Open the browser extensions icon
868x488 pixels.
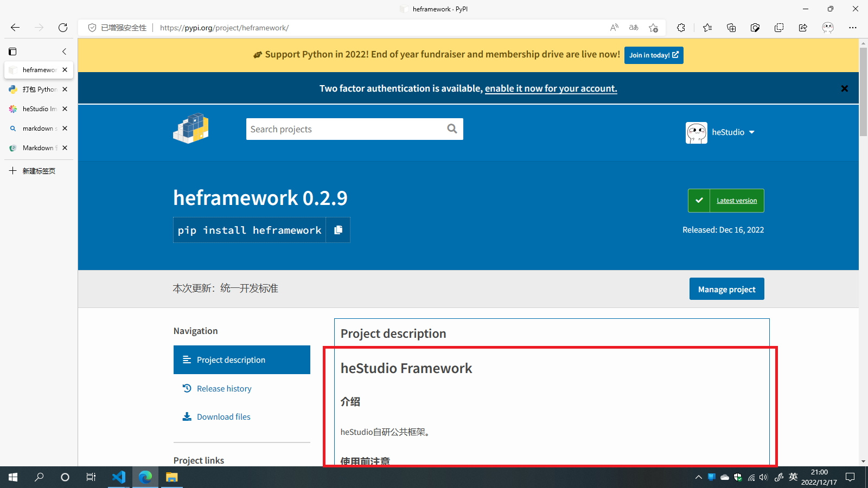pos(681,28)
